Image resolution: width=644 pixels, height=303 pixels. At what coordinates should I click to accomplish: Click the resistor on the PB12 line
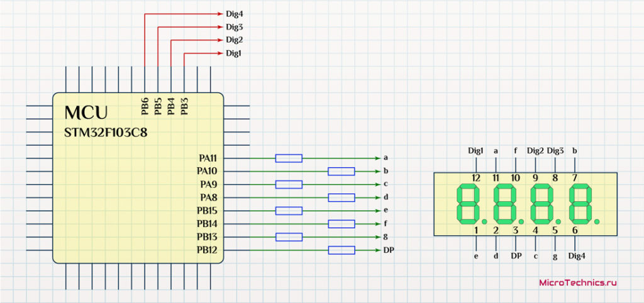point(341,250)
